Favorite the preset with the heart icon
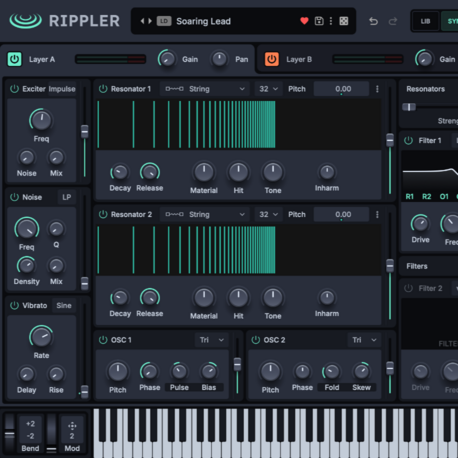The height and width of the screenshot is (458, 458). [x=304, y=21]
